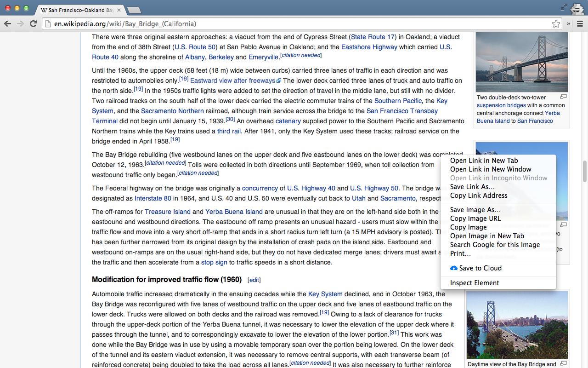Open citation reference [30]
588x368 pixels.
(x=230, y=119)
